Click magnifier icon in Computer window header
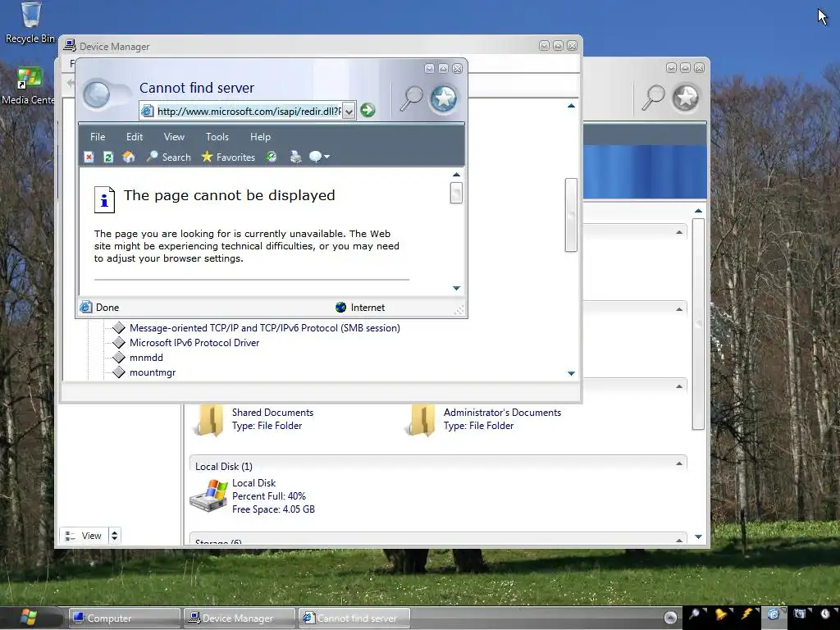The width and height of the screenshot is (840, 630). [653, 98]
